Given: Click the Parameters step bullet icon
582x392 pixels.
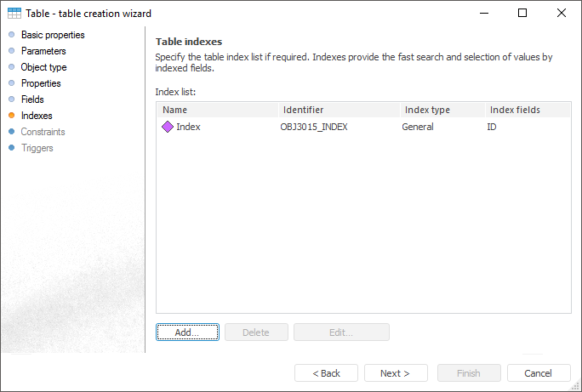Looking at the screenshot, I should click(x=11, y=51).
